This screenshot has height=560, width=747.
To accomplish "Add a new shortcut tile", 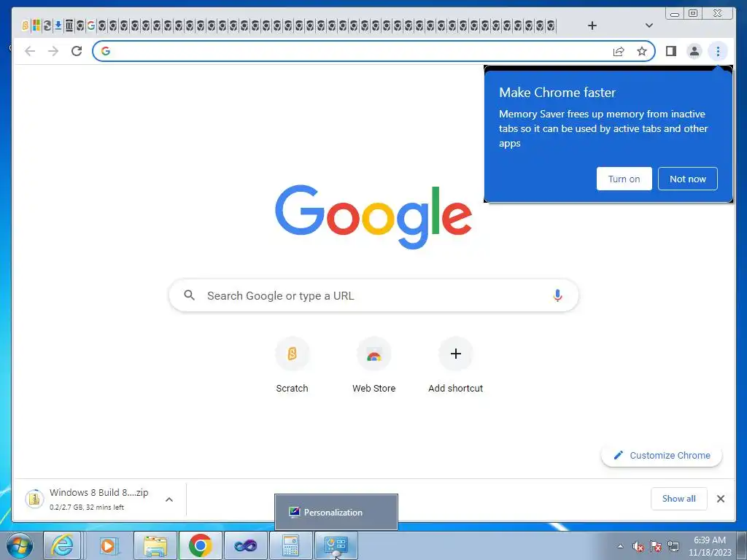I will point(455,365).
